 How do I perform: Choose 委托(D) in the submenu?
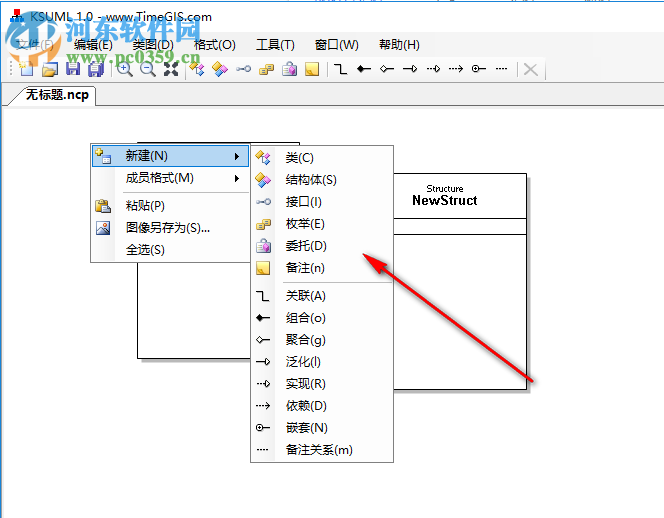[322, 246]
